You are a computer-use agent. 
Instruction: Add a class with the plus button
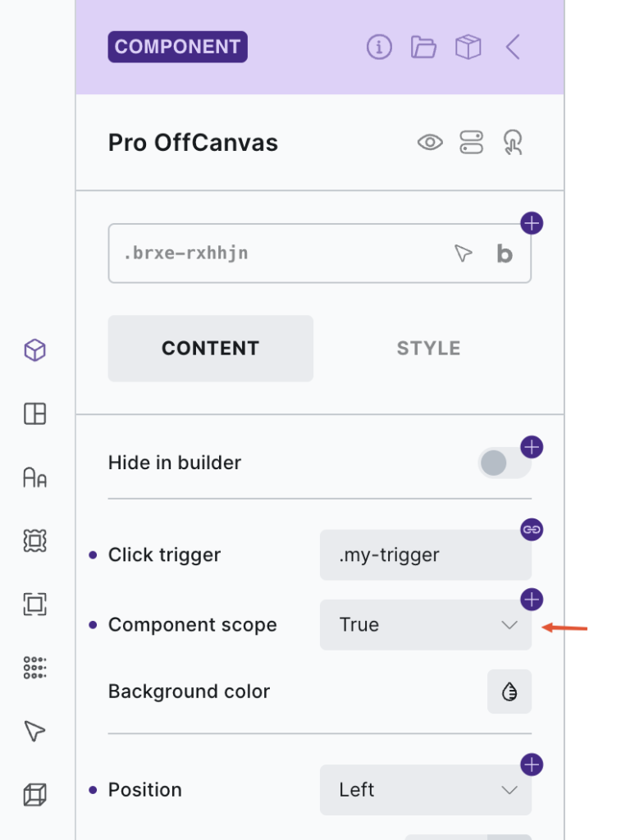point(531,222)
